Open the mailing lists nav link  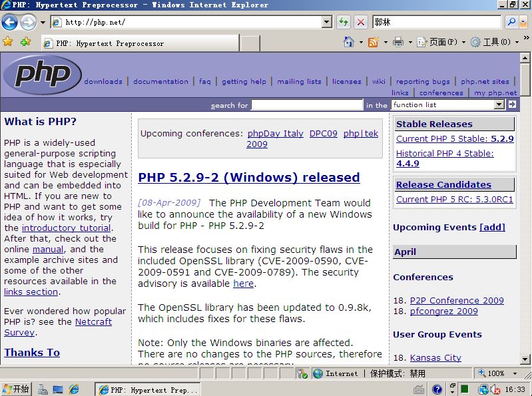(x=299, y=81)
